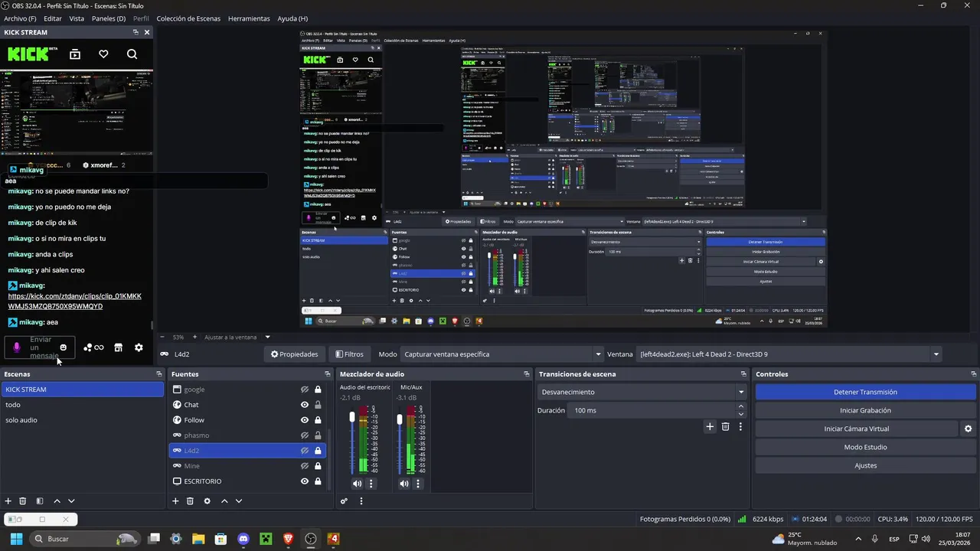Hide the ESCRITORIO source

305,481
